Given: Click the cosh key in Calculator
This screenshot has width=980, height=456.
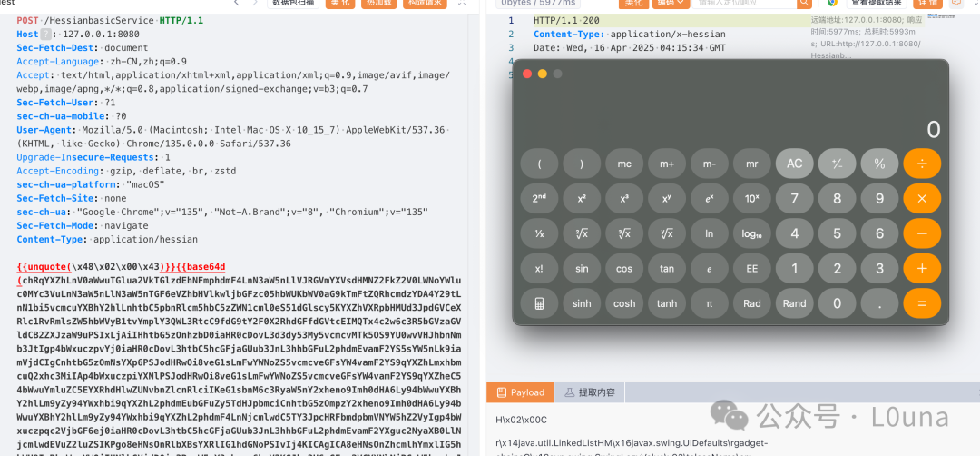Looking at the screenshot, I should [x=624, y=303].
